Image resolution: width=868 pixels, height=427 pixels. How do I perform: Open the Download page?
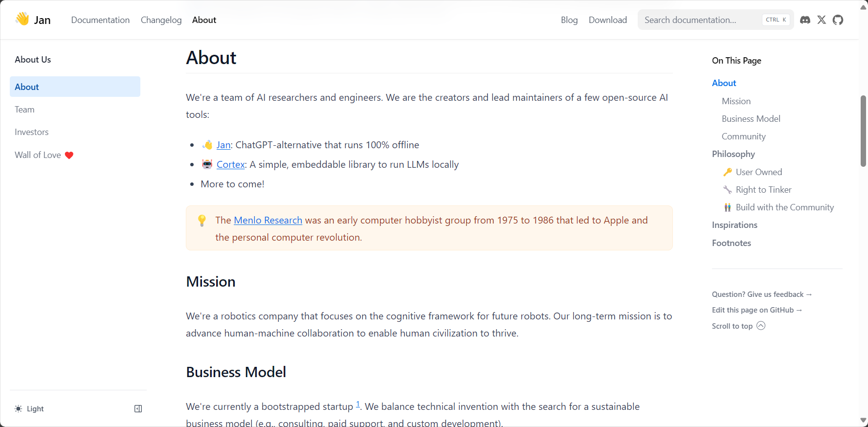pos(607,20)
